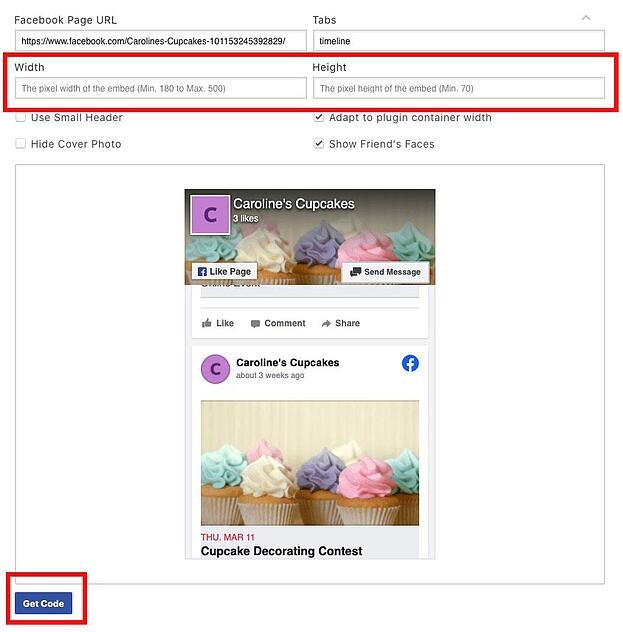
Task: Click the Facebook logo in the post header
Action: pyautogui.click(x=410, y=363)
